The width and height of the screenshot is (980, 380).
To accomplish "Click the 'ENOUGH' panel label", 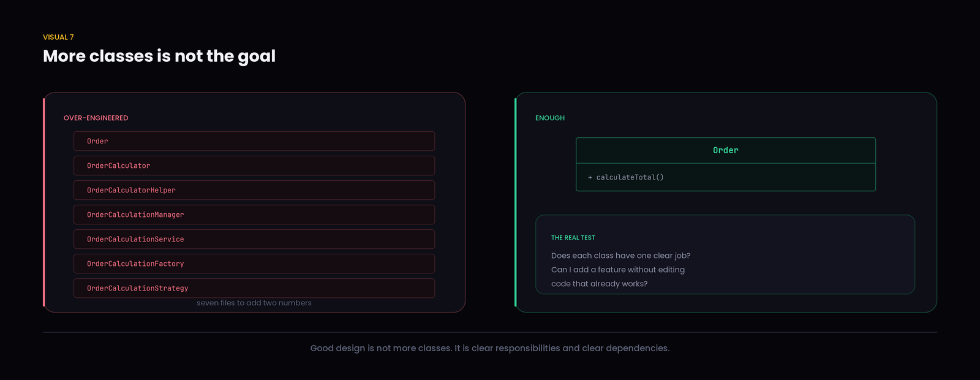I will pyautogui.click(x=550, y=118).
